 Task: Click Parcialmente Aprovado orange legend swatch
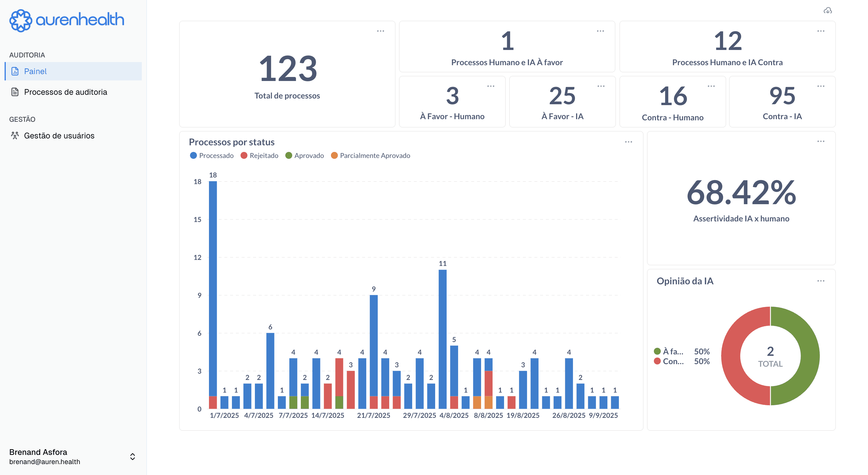334,155
